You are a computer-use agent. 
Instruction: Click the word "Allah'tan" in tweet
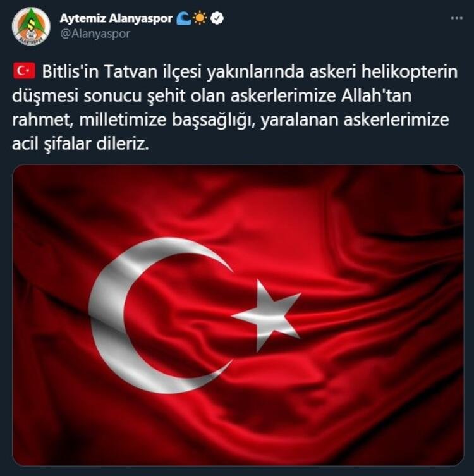click(376, 96)
